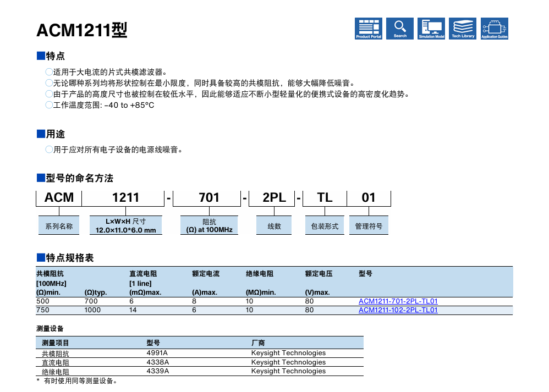
Task: Click 共模阻抗 row in measurement table
Action: tap(200, 353)
